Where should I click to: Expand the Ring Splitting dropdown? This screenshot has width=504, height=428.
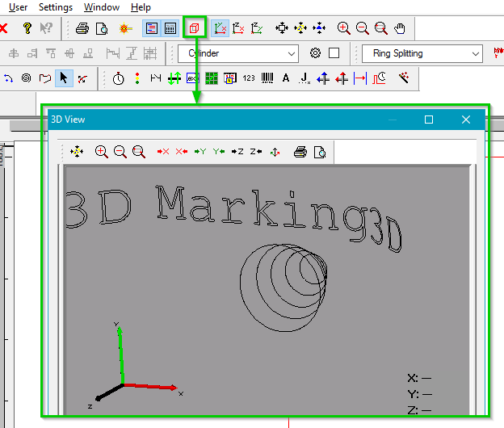click(x=422, y=53)
